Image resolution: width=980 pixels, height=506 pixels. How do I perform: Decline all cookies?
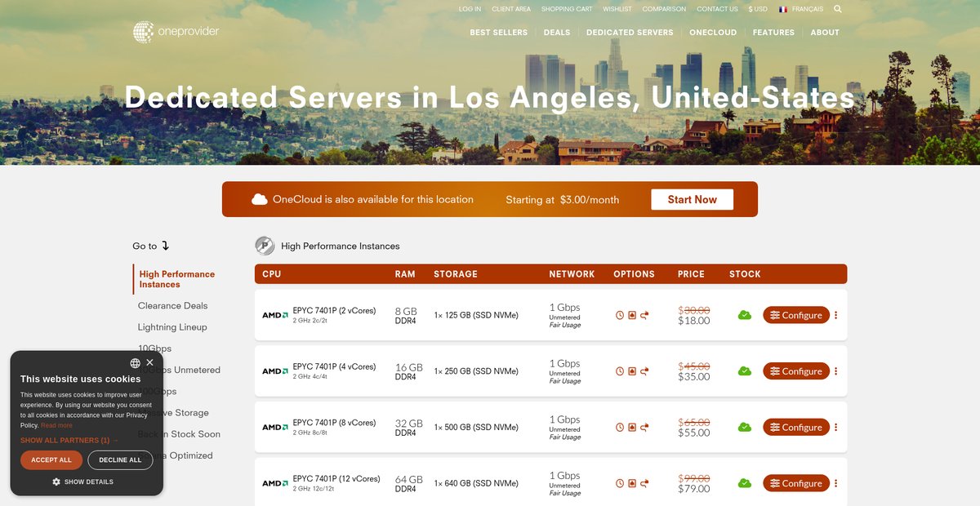[120, 460]
